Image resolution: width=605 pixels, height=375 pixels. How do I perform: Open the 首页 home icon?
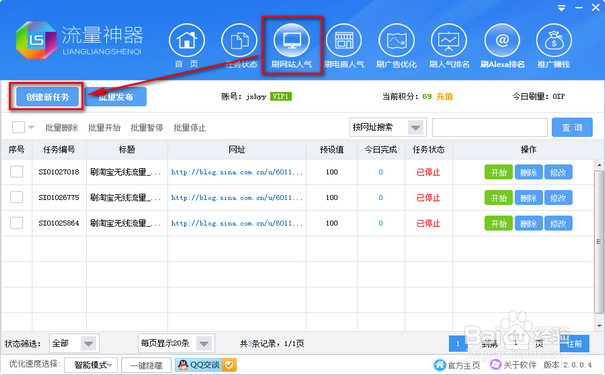(x=187, y=40)
